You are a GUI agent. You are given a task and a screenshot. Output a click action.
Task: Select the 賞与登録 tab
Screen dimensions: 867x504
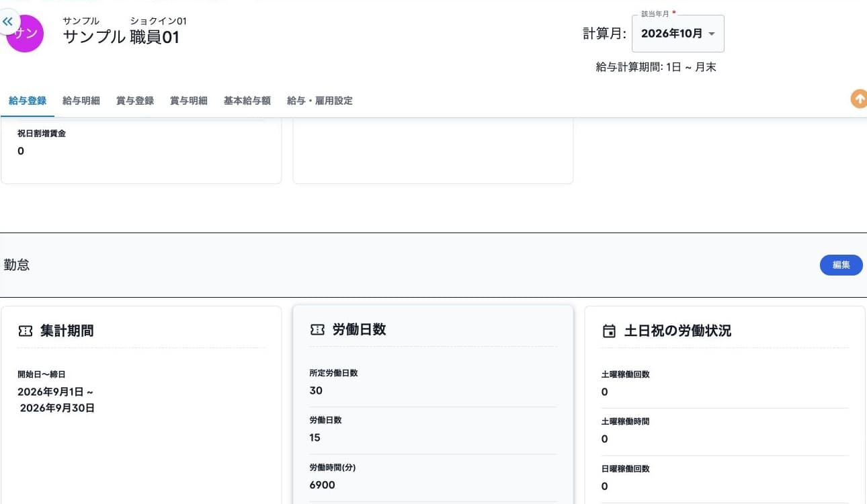point(135,101)
